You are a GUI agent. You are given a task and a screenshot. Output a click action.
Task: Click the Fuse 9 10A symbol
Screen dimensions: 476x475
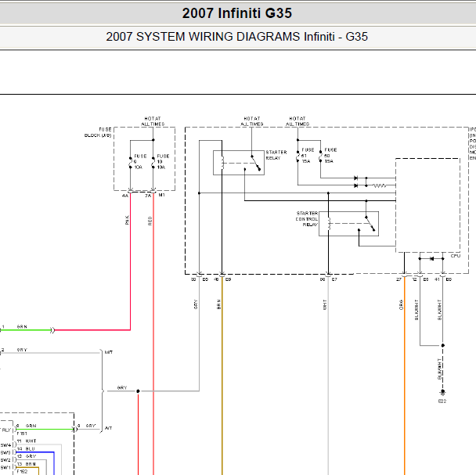click(x=130, y=163)
